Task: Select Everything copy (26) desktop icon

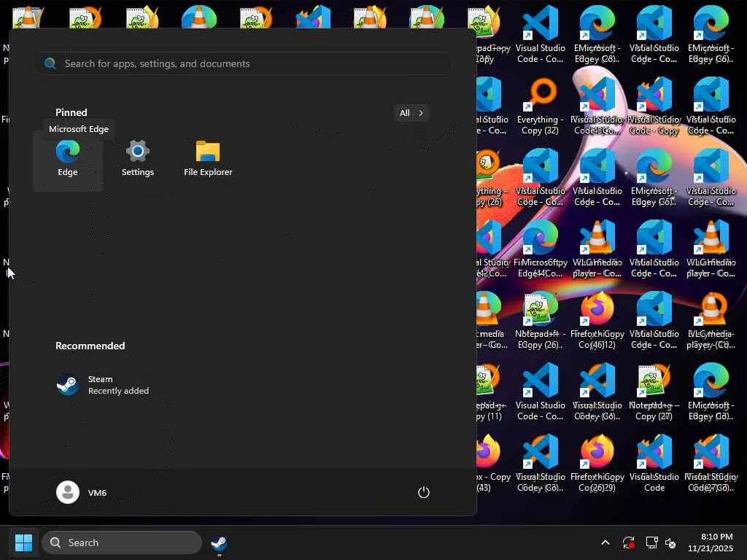Action: (489, 178)
